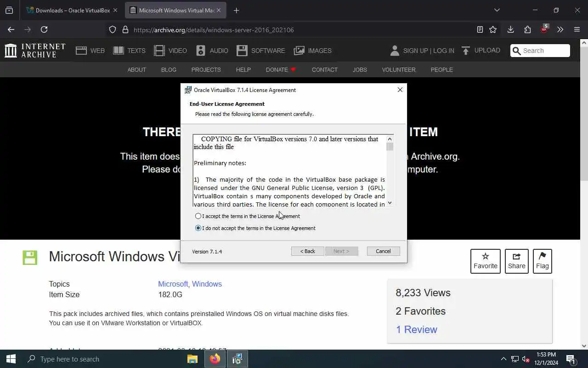Click the DONATE link
588x368 pixels.
pyautogui.click(x=281, y=70)
